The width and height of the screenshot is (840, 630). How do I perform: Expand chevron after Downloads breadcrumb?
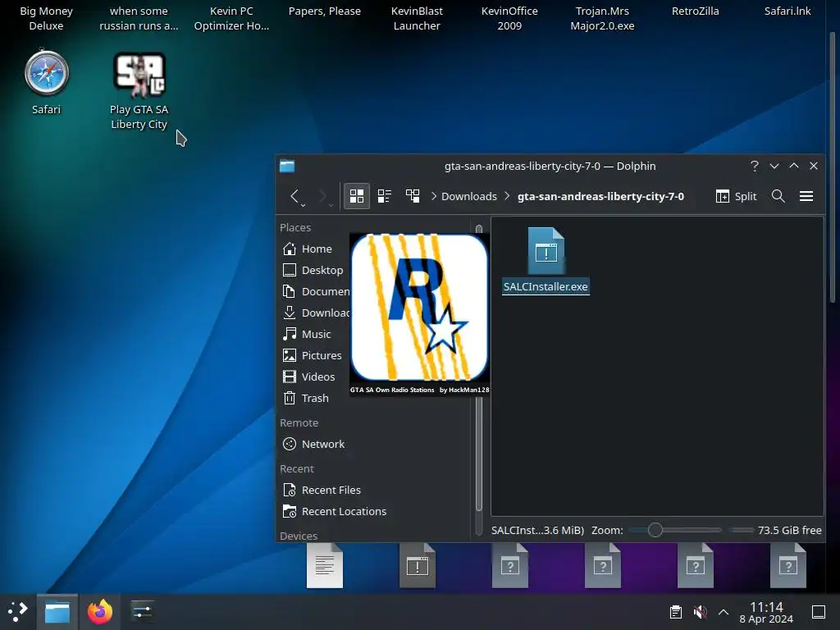(x=507, y=196)
